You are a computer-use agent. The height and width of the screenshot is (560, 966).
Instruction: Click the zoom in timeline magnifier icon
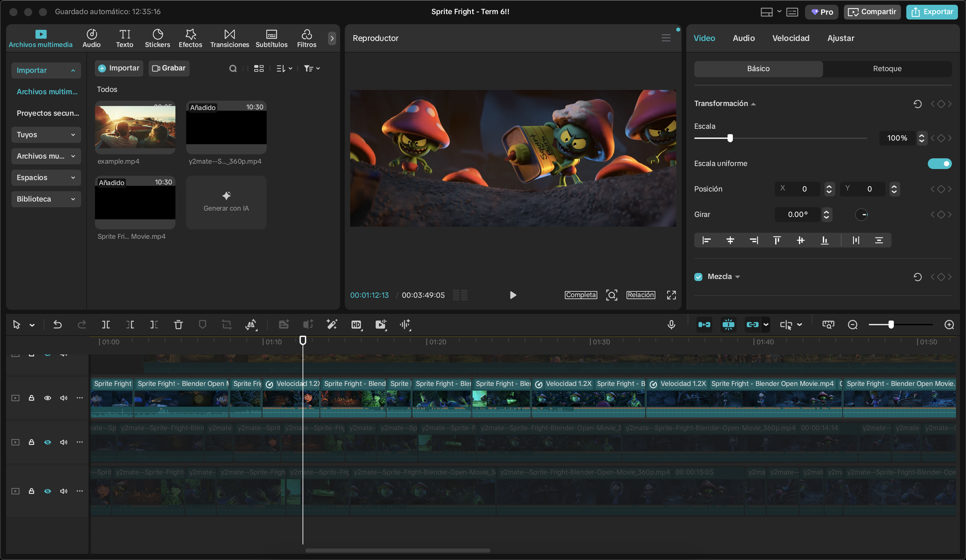coord(949,325)
